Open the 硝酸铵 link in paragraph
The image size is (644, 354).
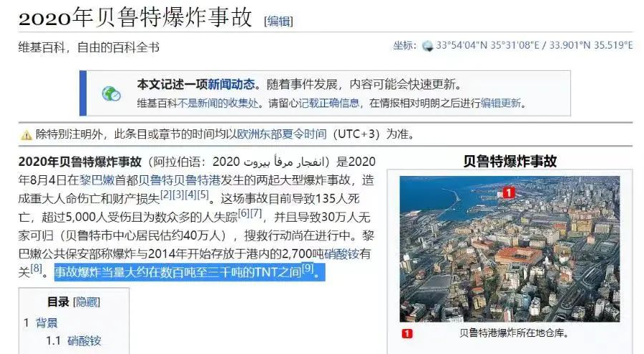[x=341, y=254]
